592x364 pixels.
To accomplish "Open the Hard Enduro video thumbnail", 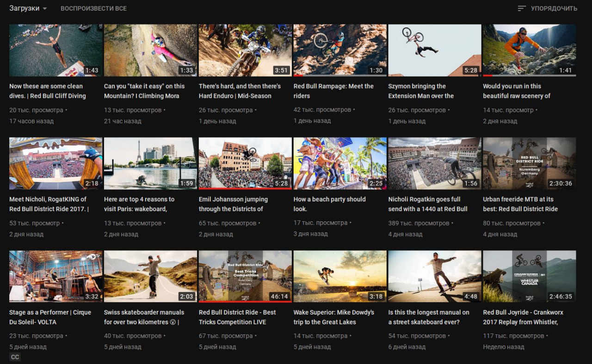I will pyautogui.click(x=245, y=50).
